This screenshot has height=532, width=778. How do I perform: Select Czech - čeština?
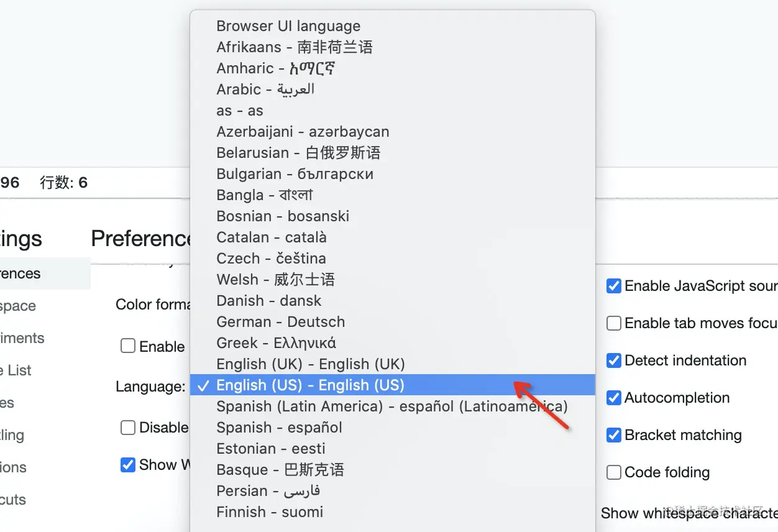click(392, 259)
